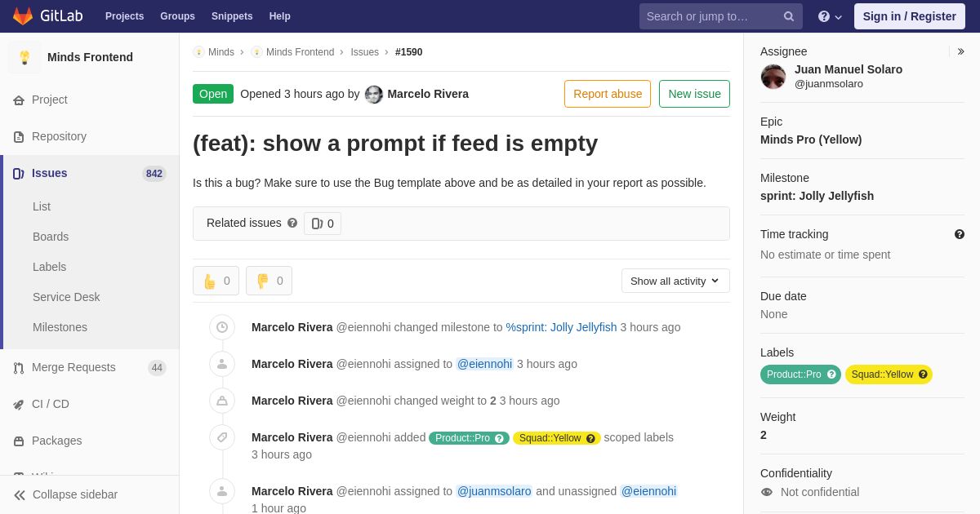The image size is (980, 514).
Task: Click the New issue button
Action: [694, 94]
